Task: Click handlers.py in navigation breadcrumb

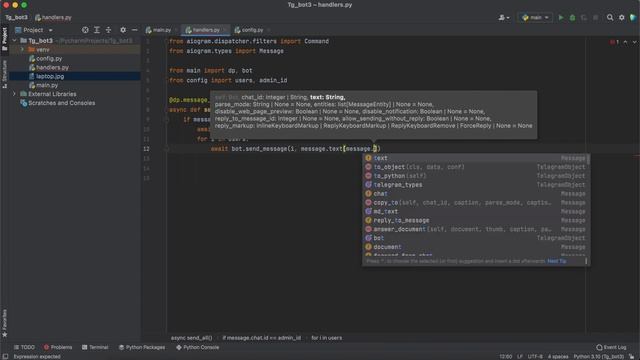Action: coord(53,18)
